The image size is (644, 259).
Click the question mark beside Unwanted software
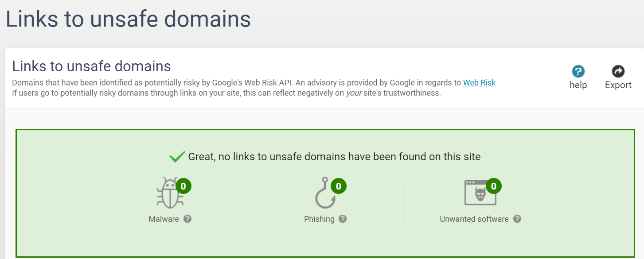point(517,219)
